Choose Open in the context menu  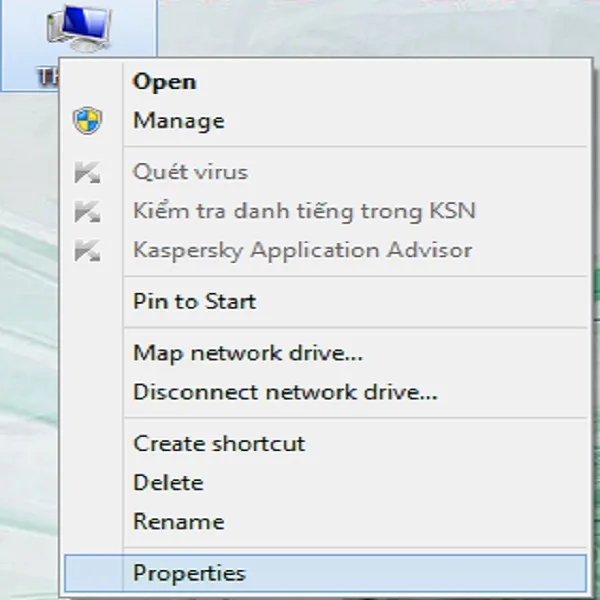tap(325, 82)
